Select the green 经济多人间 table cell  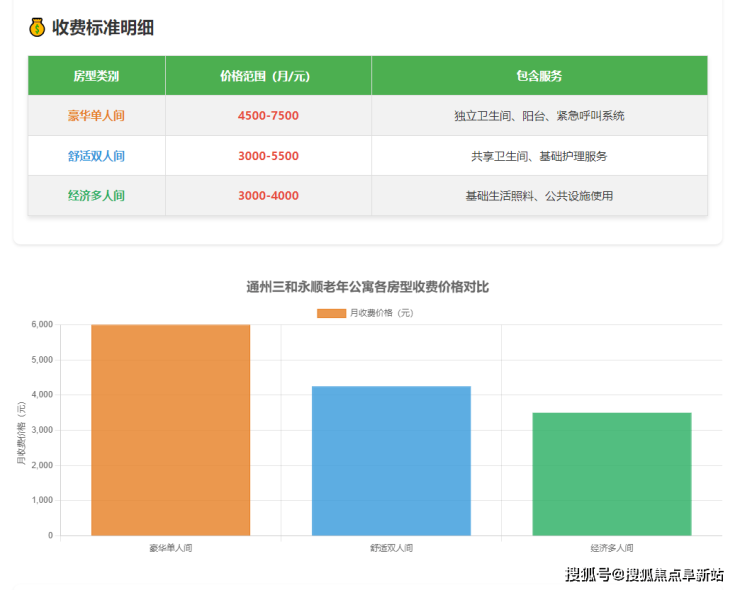pos(96,196)
